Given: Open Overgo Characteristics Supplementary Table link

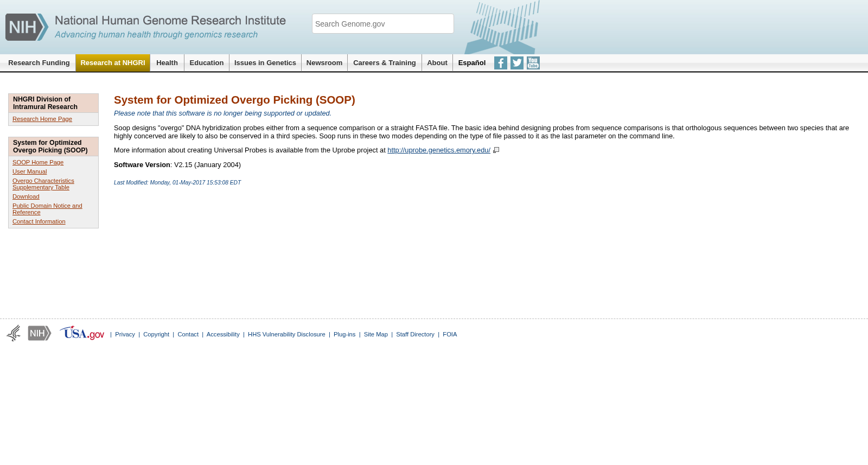Looking at the screenshot, I should click(43, 184).
